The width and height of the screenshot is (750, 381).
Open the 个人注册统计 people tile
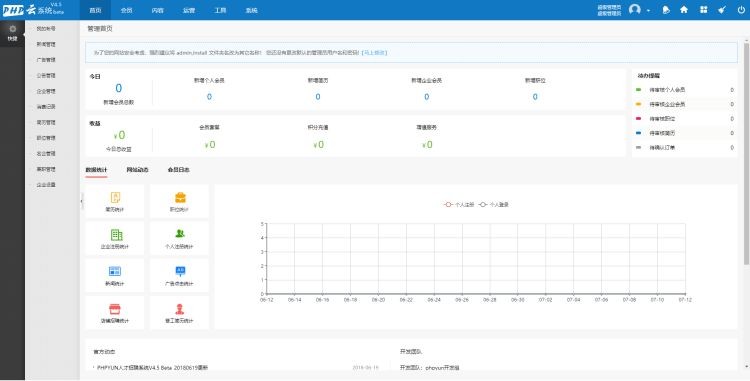click(180, 238)
